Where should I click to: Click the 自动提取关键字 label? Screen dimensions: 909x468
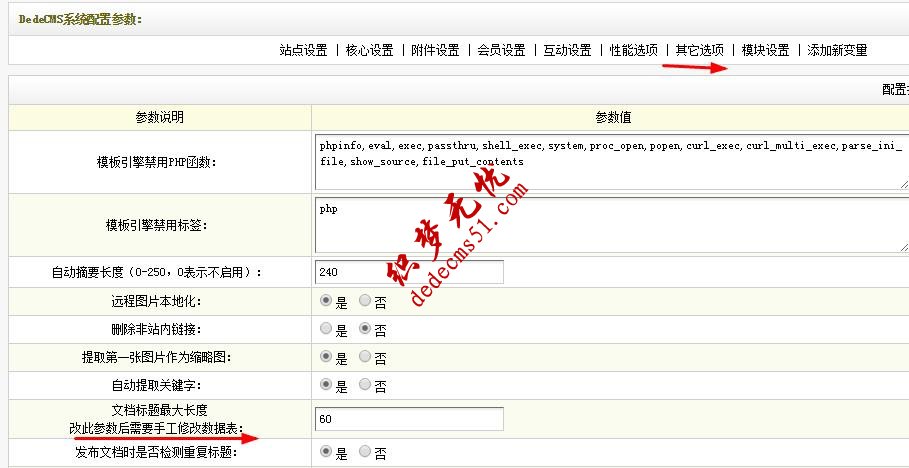(x=156, y=385)
